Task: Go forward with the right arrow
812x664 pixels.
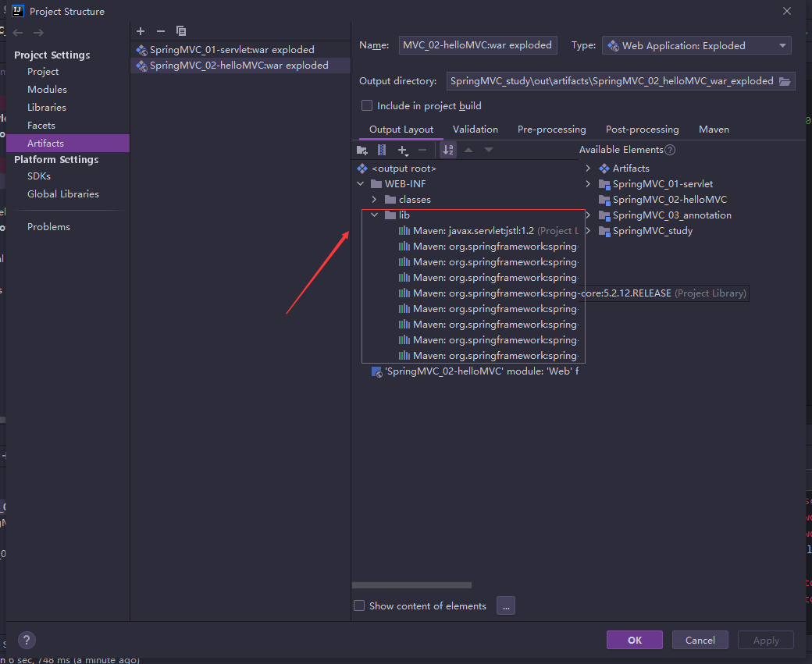Action: [x=38, y=33]
